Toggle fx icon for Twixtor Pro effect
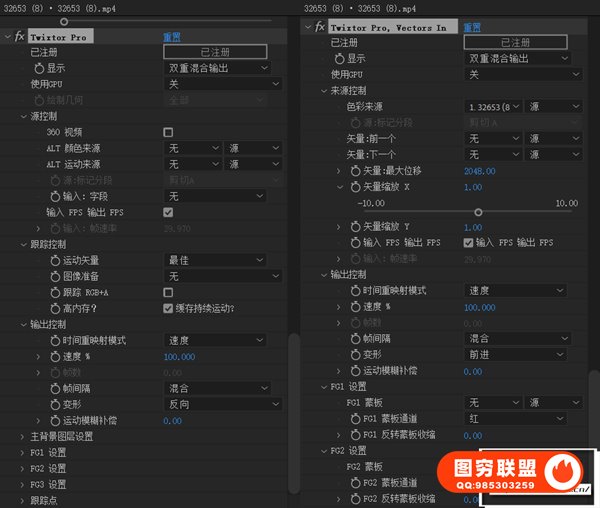 [19, 37]
